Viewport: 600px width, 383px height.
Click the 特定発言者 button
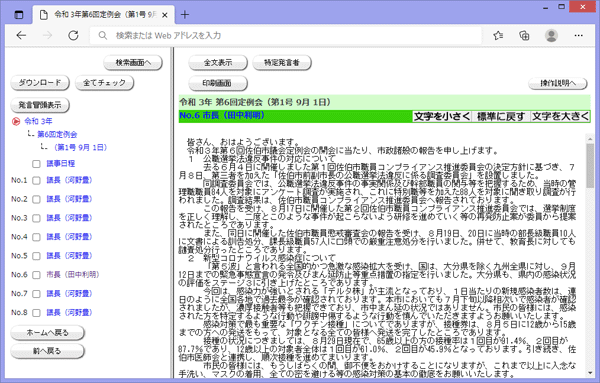[x=282, y=62]
